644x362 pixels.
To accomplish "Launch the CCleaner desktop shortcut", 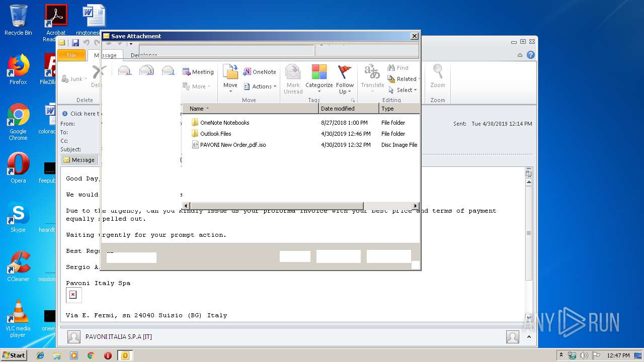I will pyautogui.click(x=18, y=266).
